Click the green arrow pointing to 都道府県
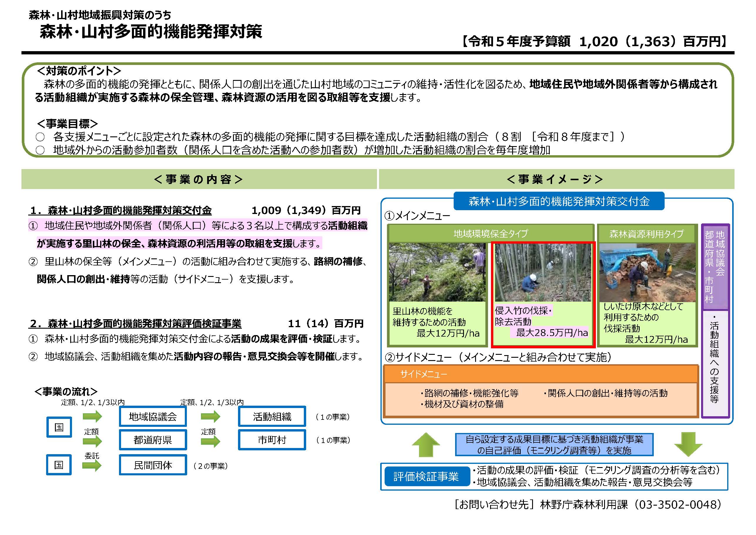Image resolution: width=756 pixels, height=535 pixels. pos(92,442)
